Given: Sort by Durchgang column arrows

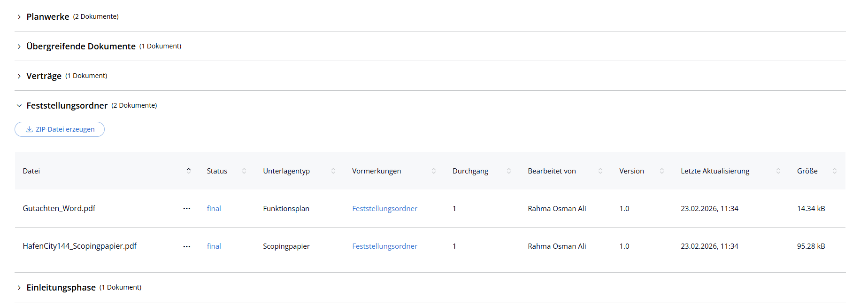Looking at the screenshot, I should [x=509, y=171].
